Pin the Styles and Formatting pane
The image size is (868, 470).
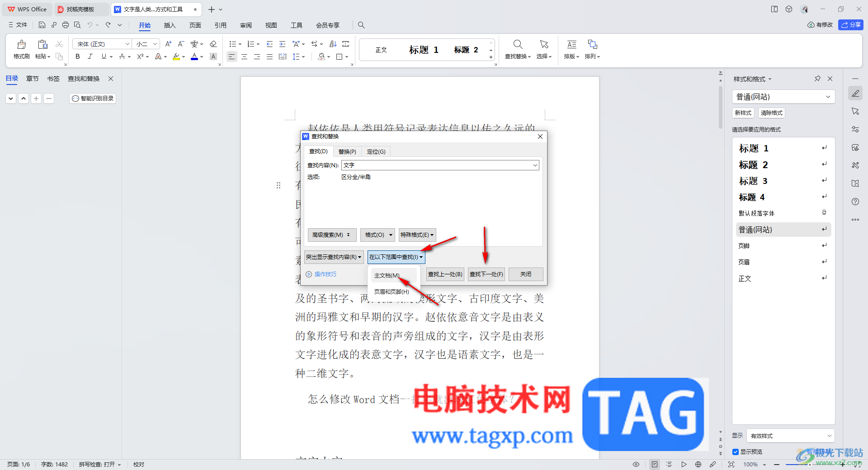coord(817,79)
